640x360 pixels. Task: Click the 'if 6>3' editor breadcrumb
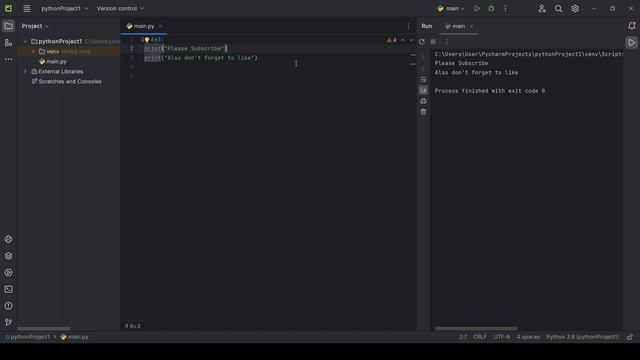(x=132, y=326)
